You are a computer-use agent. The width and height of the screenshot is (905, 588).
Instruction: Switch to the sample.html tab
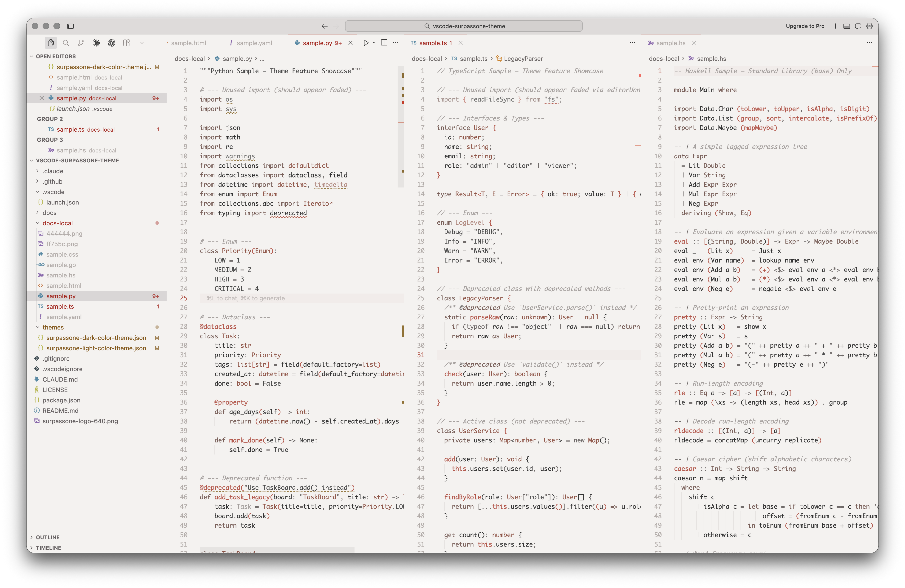pos(188,43)
